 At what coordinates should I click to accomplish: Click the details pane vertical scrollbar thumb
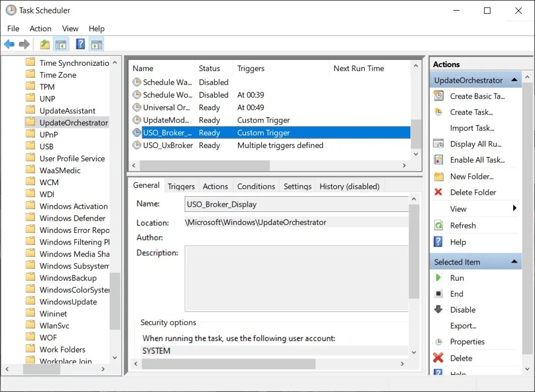click(414, 251)
